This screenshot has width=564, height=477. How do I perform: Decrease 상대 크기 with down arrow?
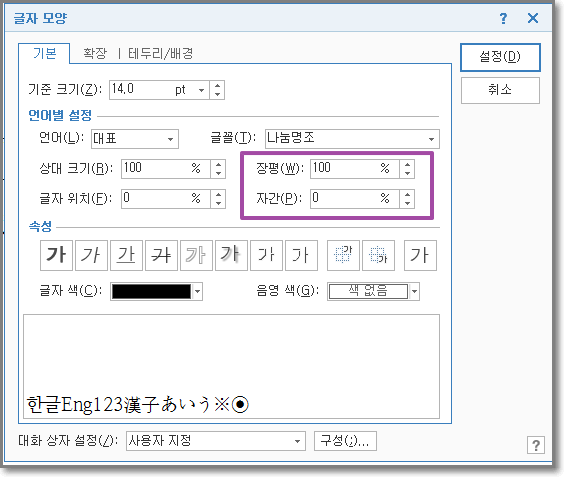(218, 173)
